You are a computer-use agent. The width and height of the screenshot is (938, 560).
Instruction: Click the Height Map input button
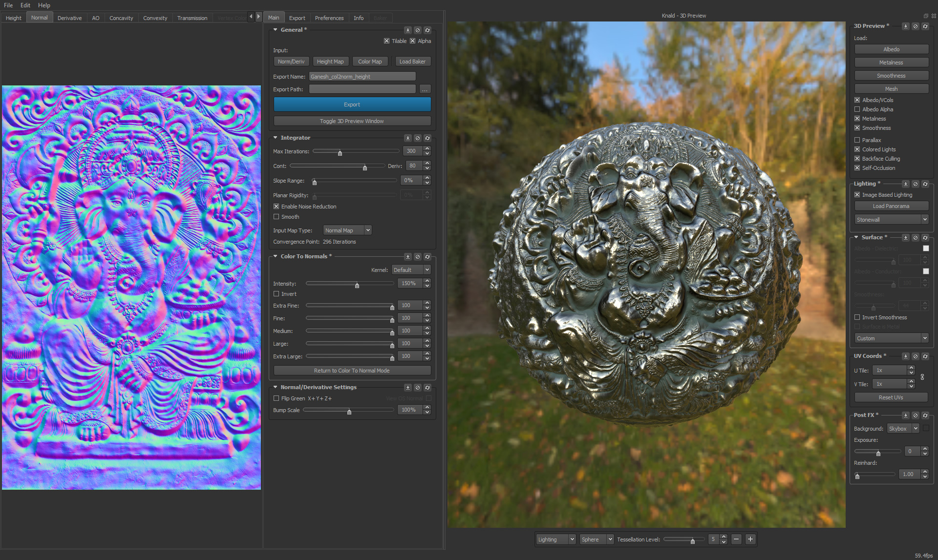click(x=330, y=62)
